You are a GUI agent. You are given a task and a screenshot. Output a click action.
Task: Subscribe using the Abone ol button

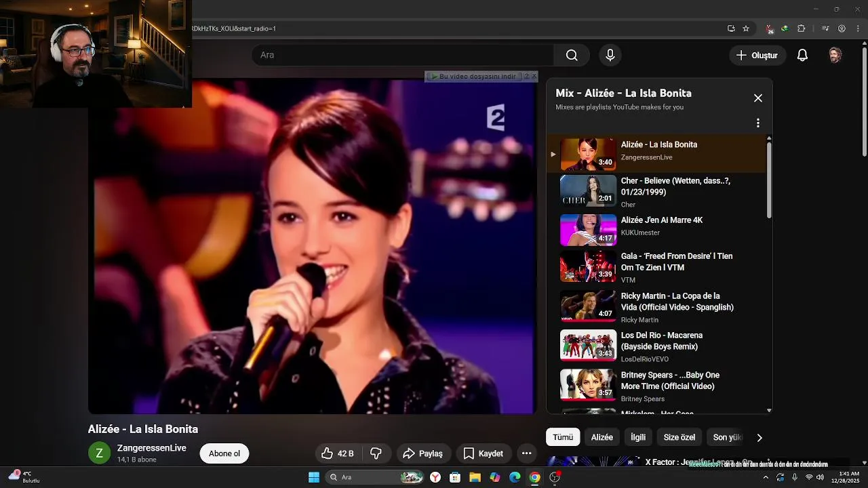point(224,453)
